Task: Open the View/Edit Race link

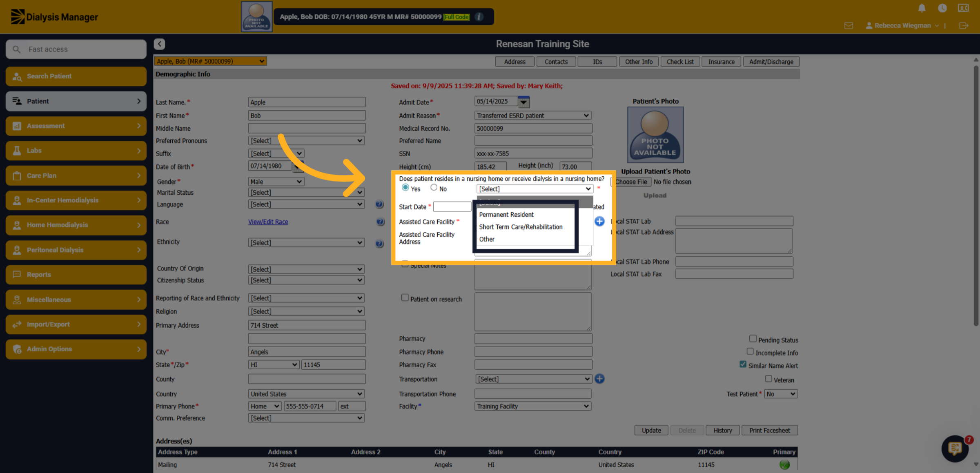Action: (268, 222)
